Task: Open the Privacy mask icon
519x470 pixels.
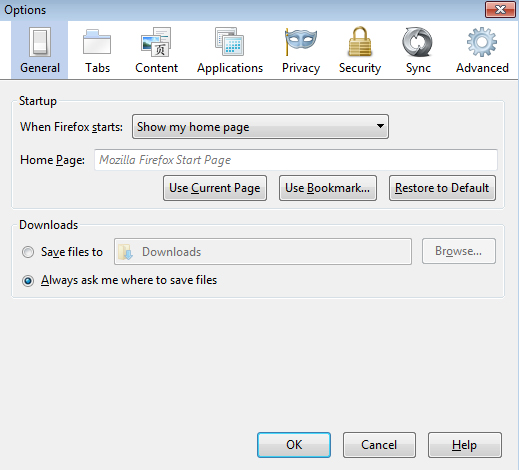Action: [300, 42]
